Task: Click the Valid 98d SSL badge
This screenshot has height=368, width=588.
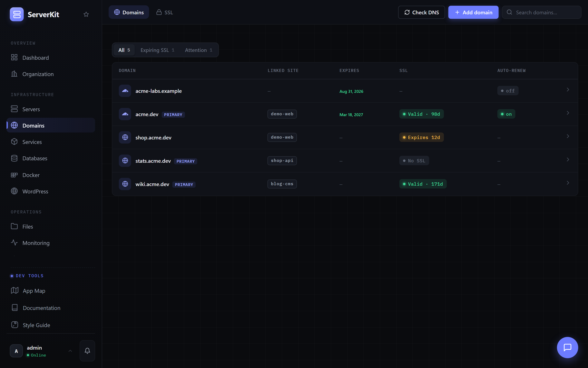Action: click(422, 114)
